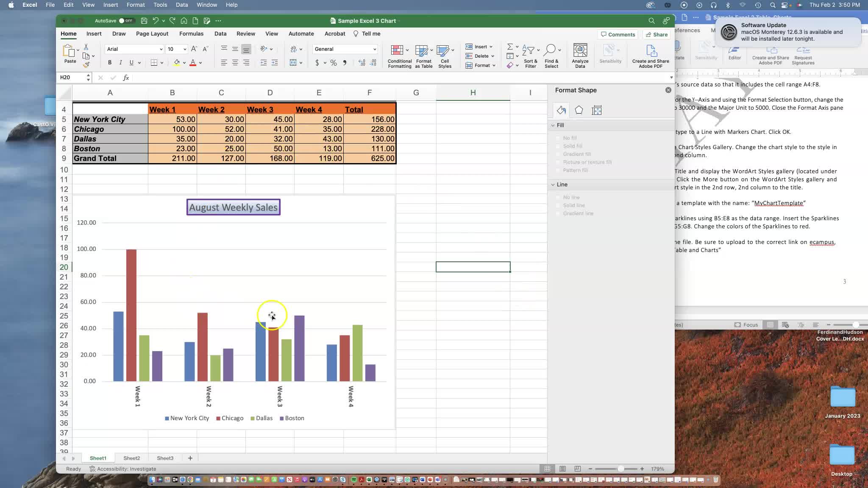Screen dimensions: 868x488
Task: Click the Paste clipboard icon
Action: [69, 50]
